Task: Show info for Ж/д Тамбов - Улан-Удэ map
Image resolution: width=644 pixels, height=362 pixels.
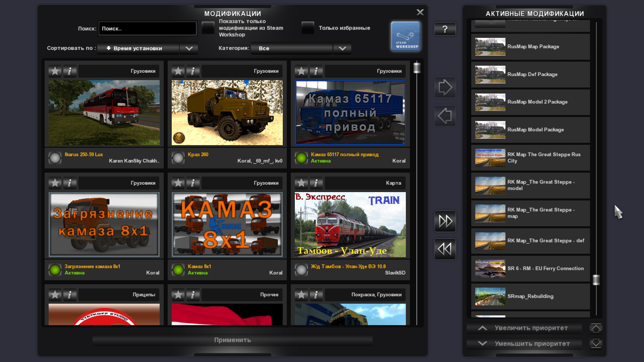Action: (x=316, y=183)
